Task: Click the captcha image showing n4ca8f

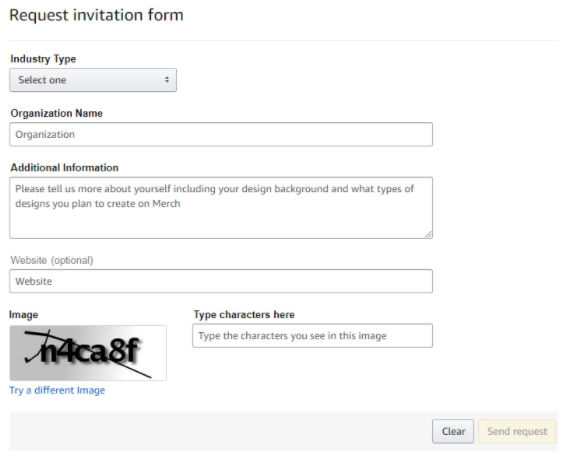Action: point(88,353)
